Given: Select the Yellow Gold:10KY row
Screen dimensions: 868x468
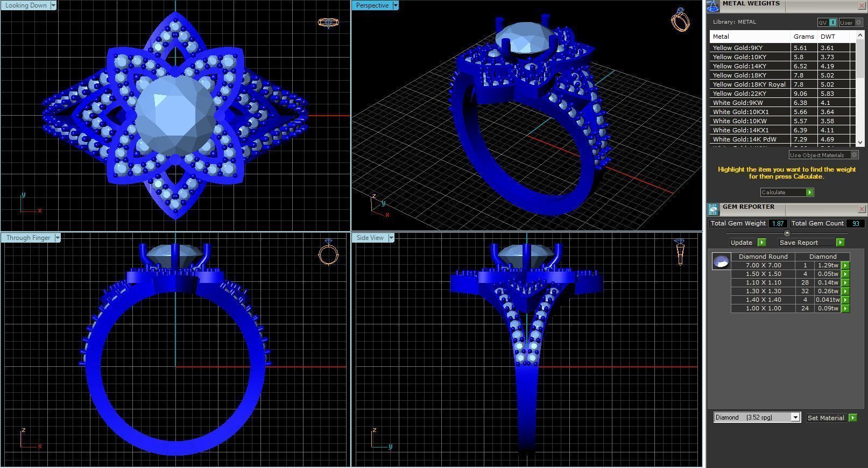Looking at the screenshot, I should pyautogui.click(x=782, y=57).
